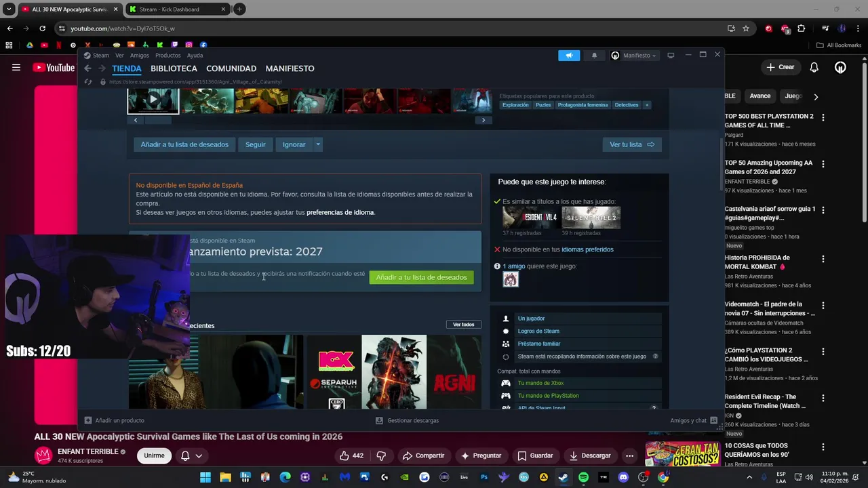Viewport: 868px width, 488px height.
Task: Open the Productos menu in Steam
Action: (x=168, y=56)
